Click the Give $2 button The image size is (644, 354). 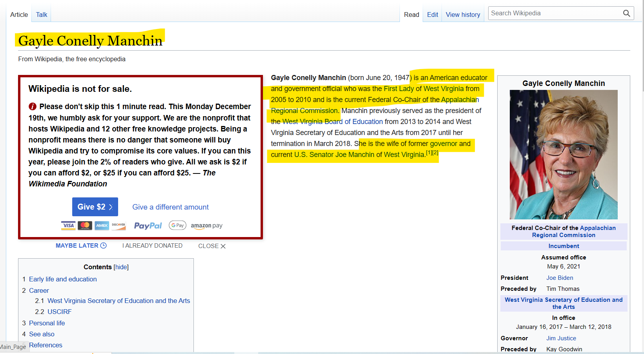[95, 207]
